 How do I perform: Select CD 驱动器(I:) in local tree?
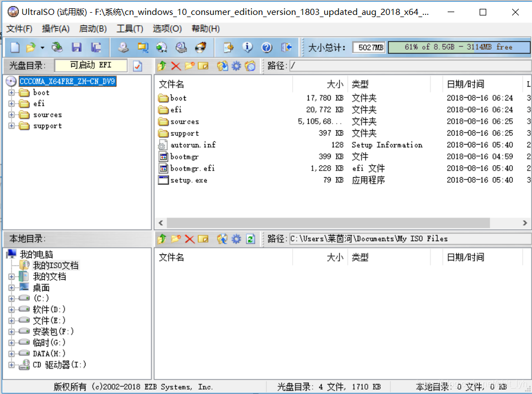pyautogui.click(x=60, y=365)
